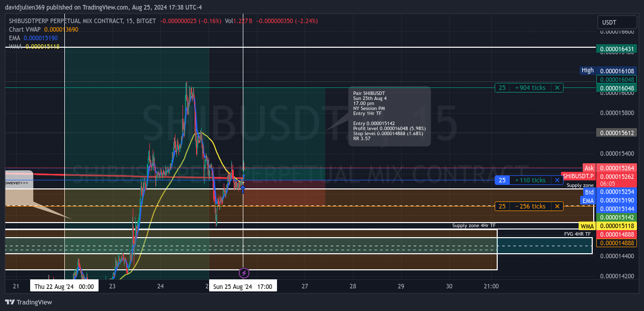Select quantity 25 on orange stop line
Viewport: 644px width, 311px height.
click(502, 206)
